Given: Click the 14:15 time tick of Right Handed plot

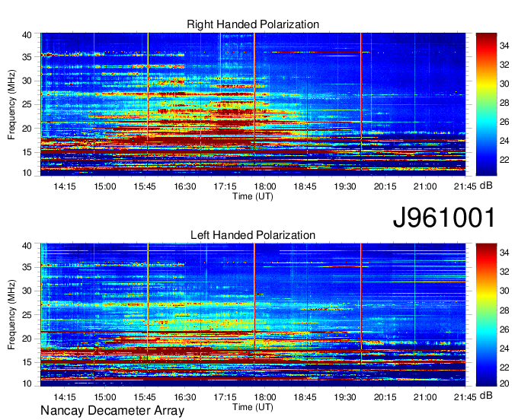Looking at the screenshot, I should tap(65, 186).
